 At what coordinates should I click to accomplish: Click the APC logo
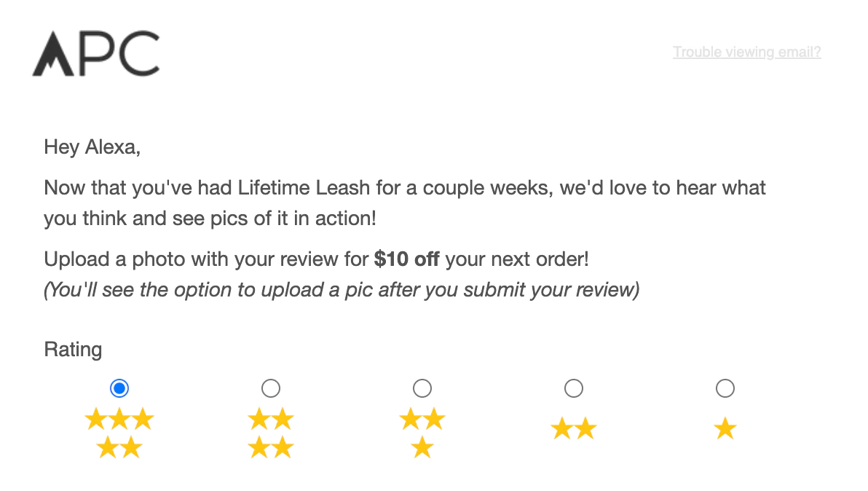tap(95, 54)
